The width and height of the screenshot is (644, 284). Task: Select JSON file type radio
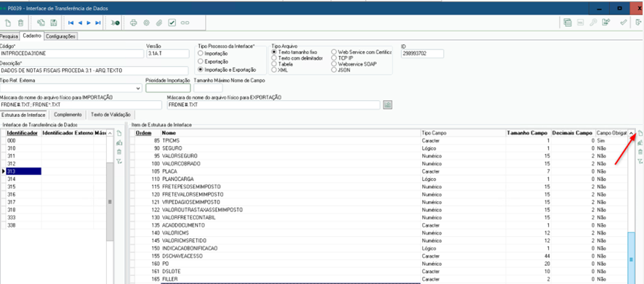coord(334,70)
